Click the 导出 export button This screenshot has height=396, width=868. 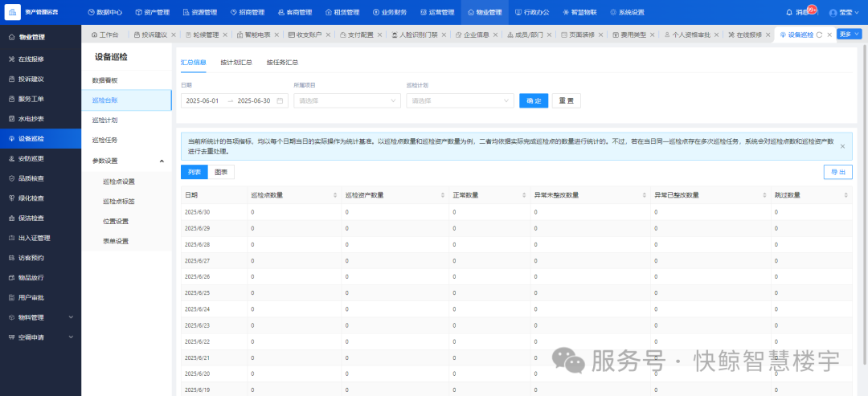(838, 172)
